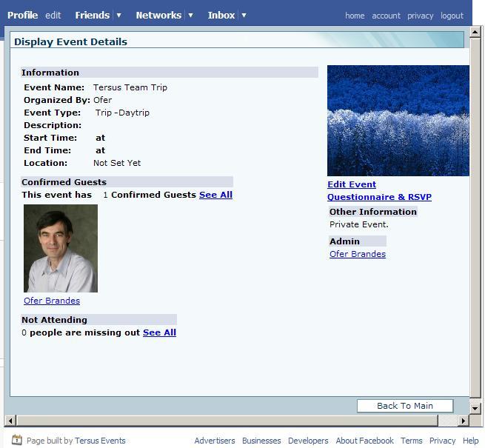
Task: Click the Tersus Events calendar icon in footer
Action: tap(17, 440)
